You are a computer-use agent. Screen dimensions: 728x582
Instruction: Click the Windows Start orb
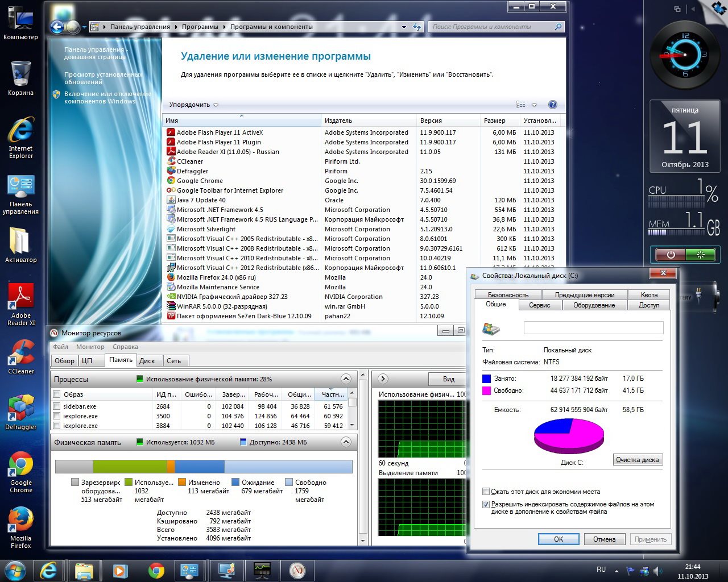pyautogui.click(x=15, y=570)
